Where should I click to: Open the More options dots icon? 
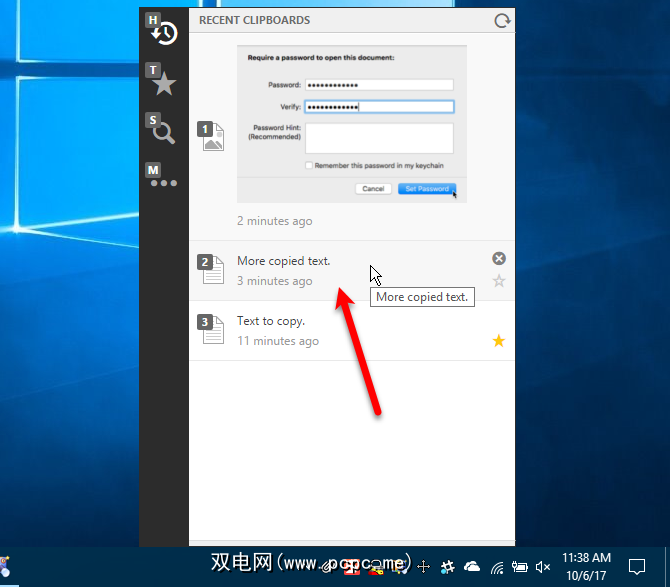pyautogui.click(x=161, y=178)
